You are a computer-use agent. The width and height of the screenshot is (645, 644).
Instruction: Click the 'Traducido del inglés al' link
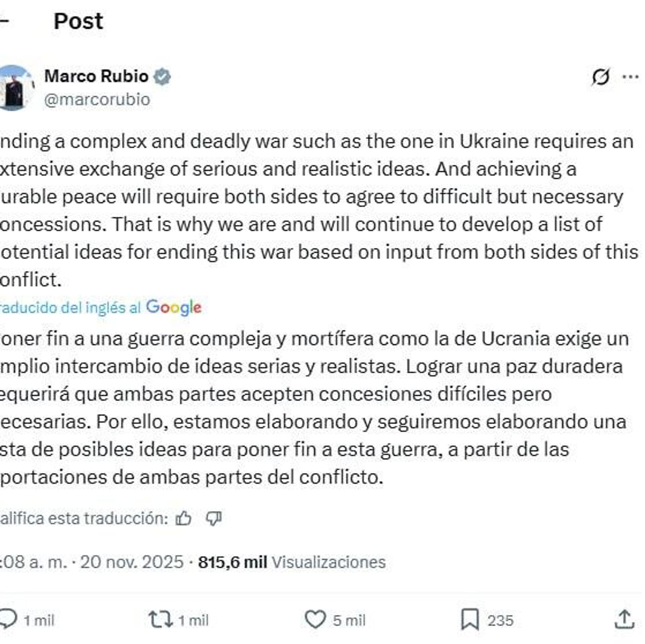[x=70, y=308]
